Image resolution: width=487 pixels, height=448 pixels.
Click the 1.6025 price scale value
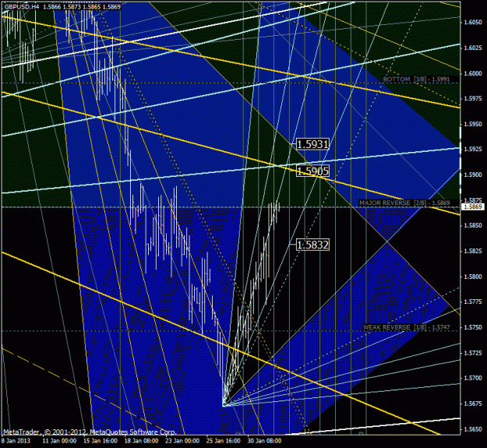pyautogui.click(x=473, y=48)
